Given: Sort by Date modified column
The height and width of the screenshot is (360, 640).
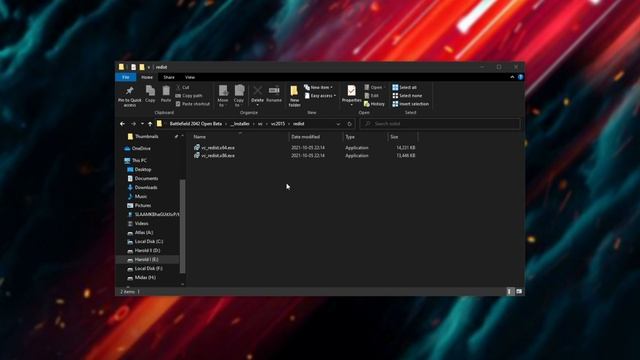Looking at the screenshot, I should 316,137.
